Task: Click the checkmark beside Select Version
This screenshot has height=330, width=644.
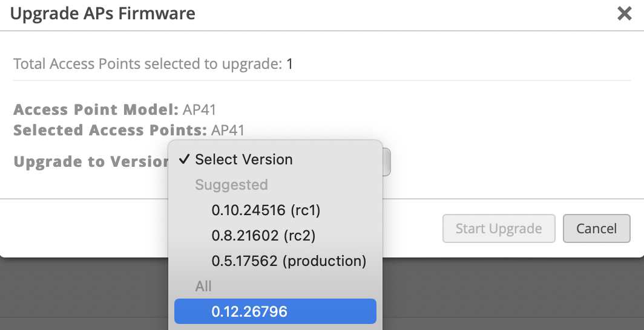Action: 184,160
